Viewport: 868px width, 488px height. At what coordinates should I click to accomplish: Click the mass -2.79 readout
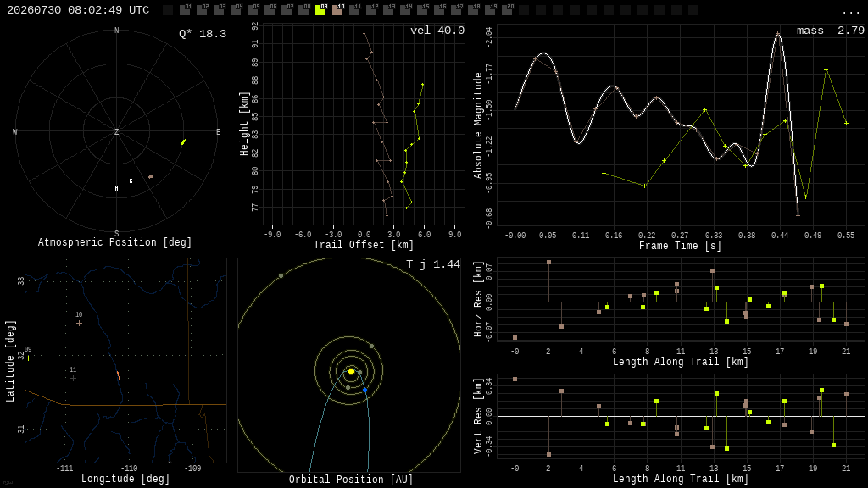(831, 30)
